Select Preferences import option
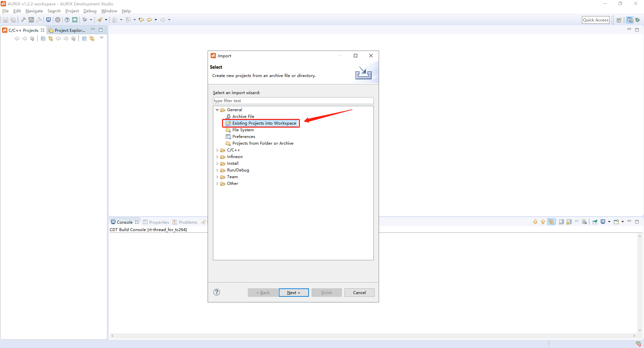The image size is (644, 348). point(240,137)
